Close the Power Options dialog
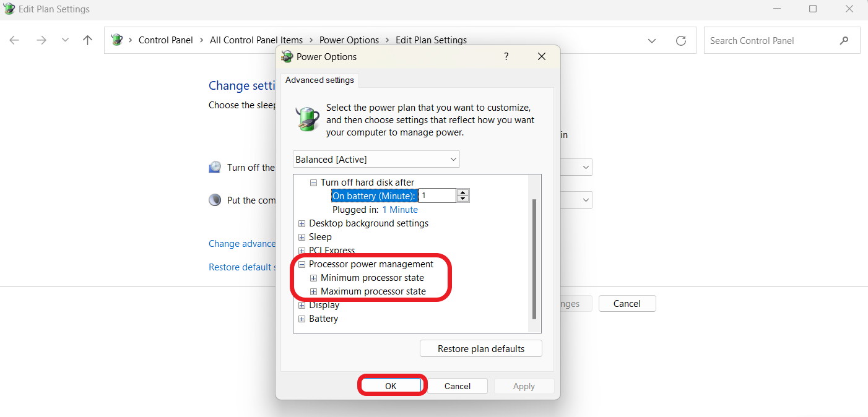The image size is (868, 417). point(542,56)
